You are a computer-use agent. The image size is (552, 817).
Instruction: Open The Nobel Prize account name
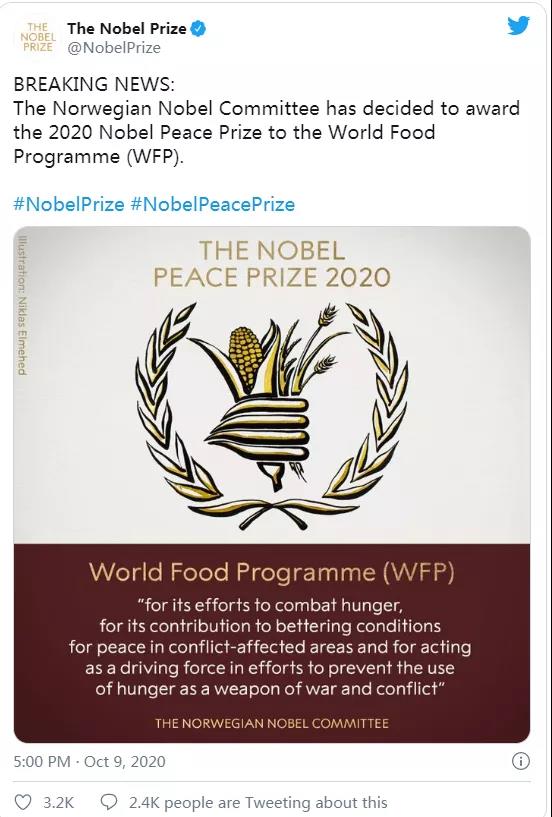[x=127, y=29]
